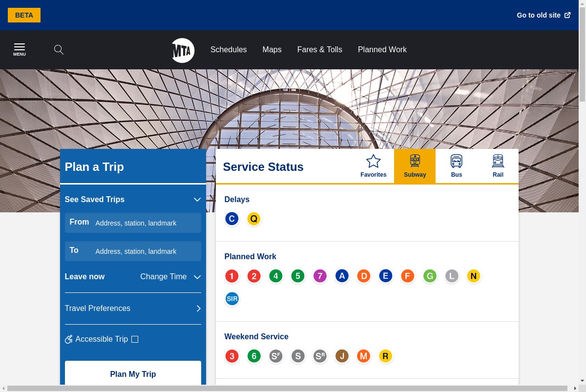The height and width of the screenshot is (392, 586).
Task: Select the N train planned work bullet
Action: click(x=474, y=276)
